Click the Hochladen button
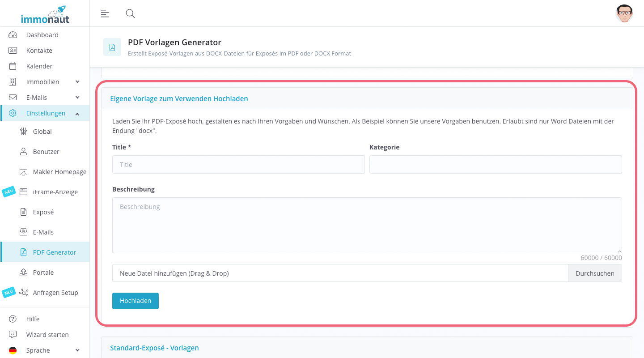Viewport: 644px width, 358px height. point(136,301)
